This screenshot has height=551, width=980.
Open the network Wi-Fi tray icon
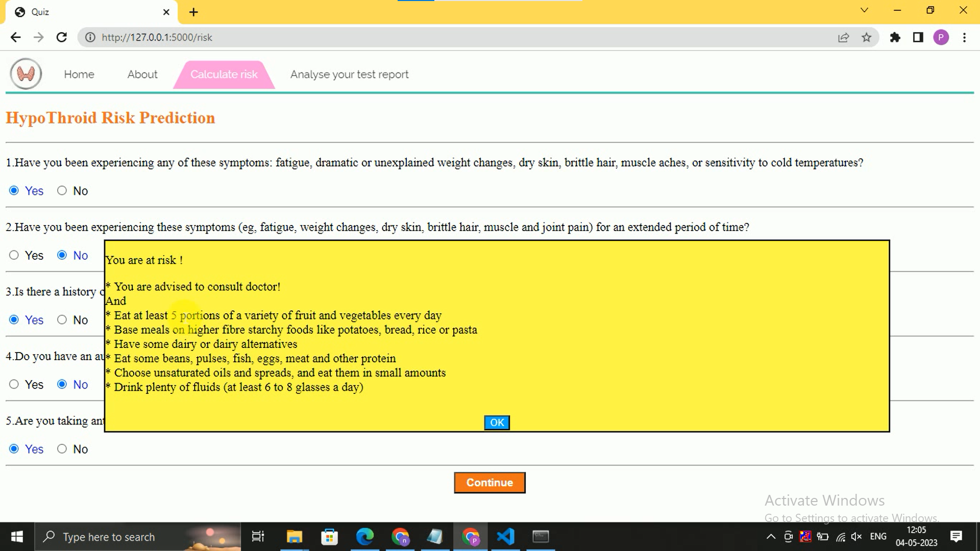point(840,537)
